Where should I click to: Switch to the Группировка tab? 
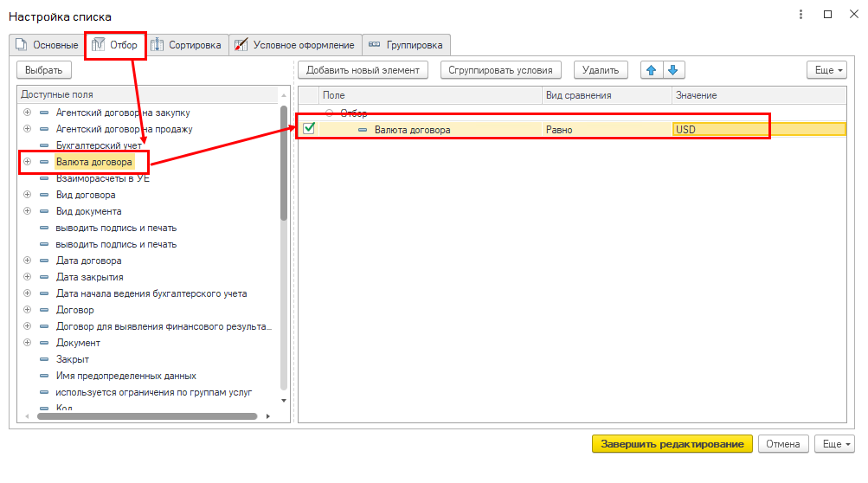407,45
